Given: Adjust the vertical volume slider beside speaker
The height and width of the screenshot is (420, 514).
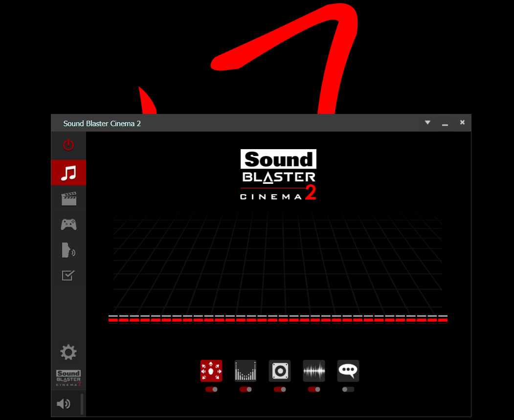Looking at the screenshot, I should (82, 404).
